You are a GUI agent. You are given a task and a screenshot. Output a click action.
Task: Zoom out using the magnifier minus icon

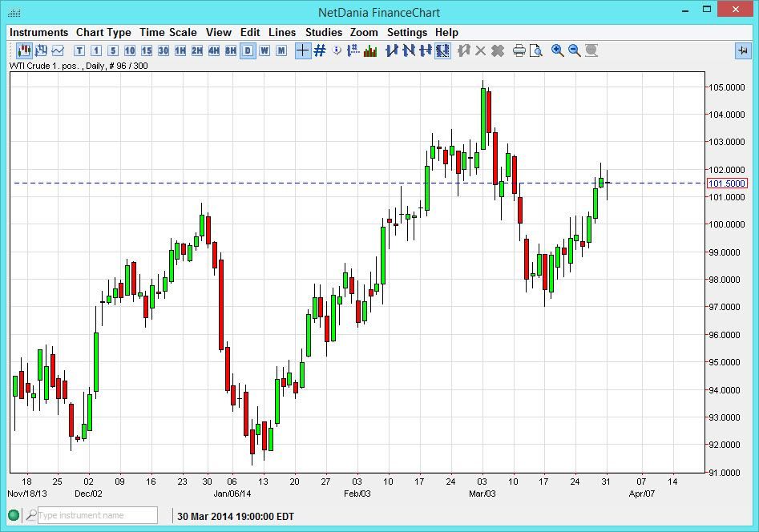tap(575, 50)
